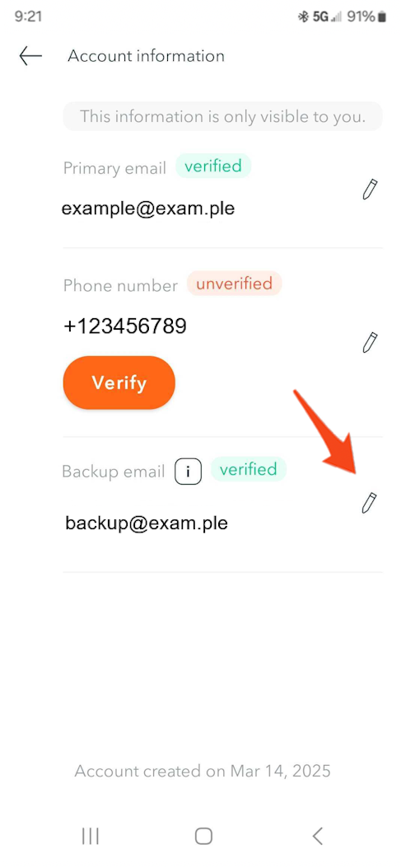Edit phone number with pencil icon
The width and height of the screenshot is (406, 868).
coord(370,343)
